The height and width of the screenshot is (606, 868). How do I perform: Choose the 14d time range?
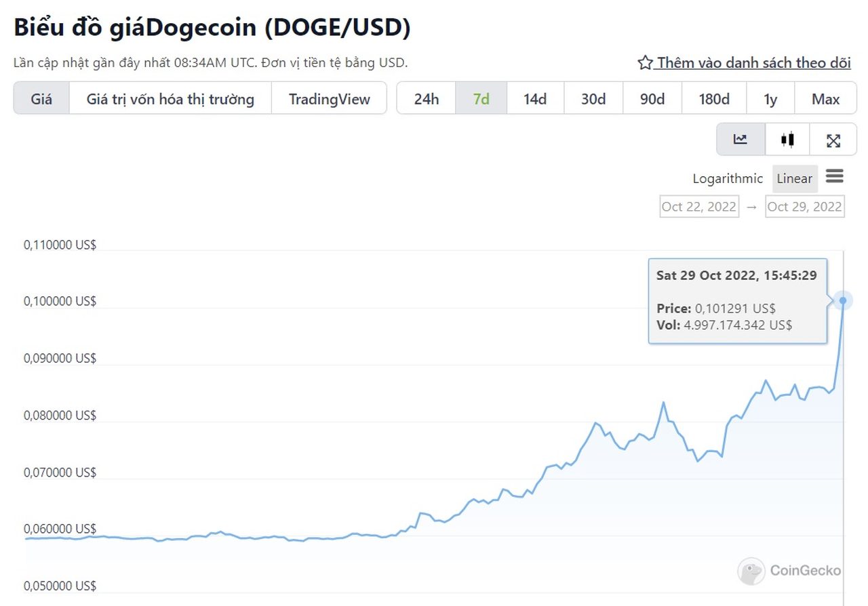[x=535, y=99]
